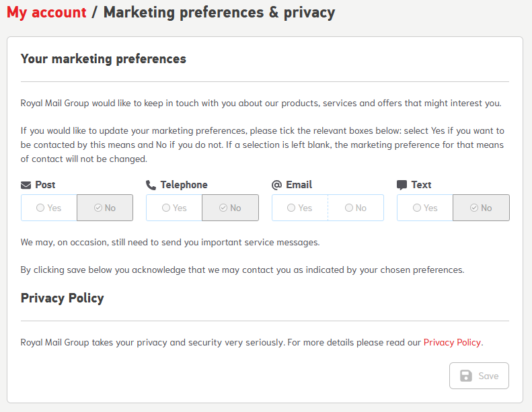Select Yes for Post marketing
This screenshot has height=412, width=532.
(49, 208)
